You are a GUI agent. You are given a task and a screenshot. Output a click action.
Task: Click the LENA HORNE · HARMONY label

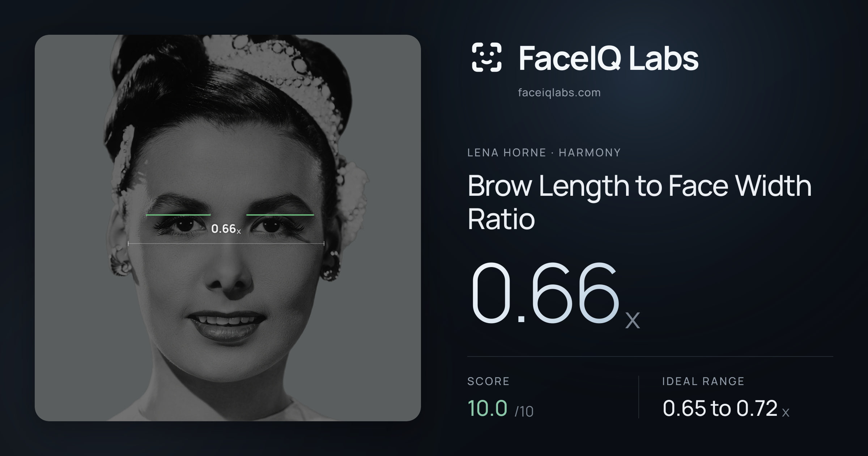pos(544,153)
